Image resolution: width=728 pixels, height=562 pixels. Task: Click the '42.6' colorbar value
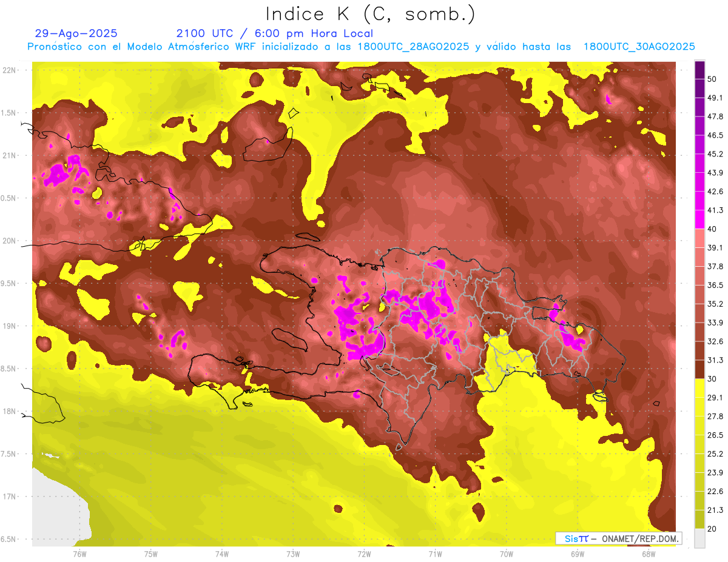coord(715,192)
